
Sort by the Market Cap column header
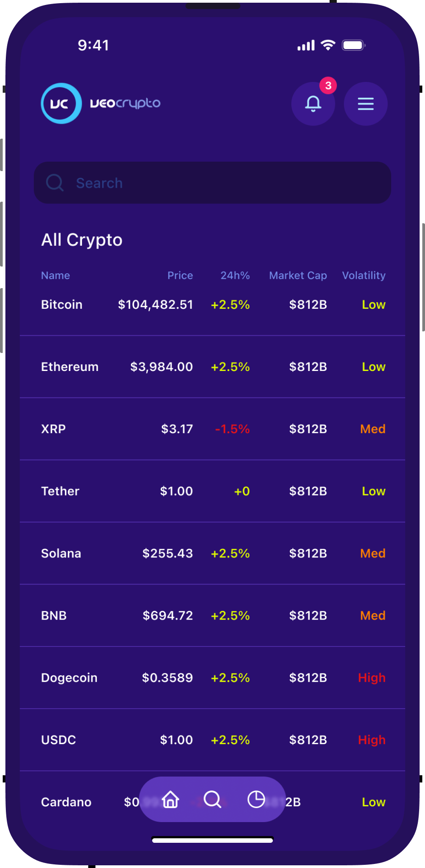pyautogui.click(x=298, y=276)
